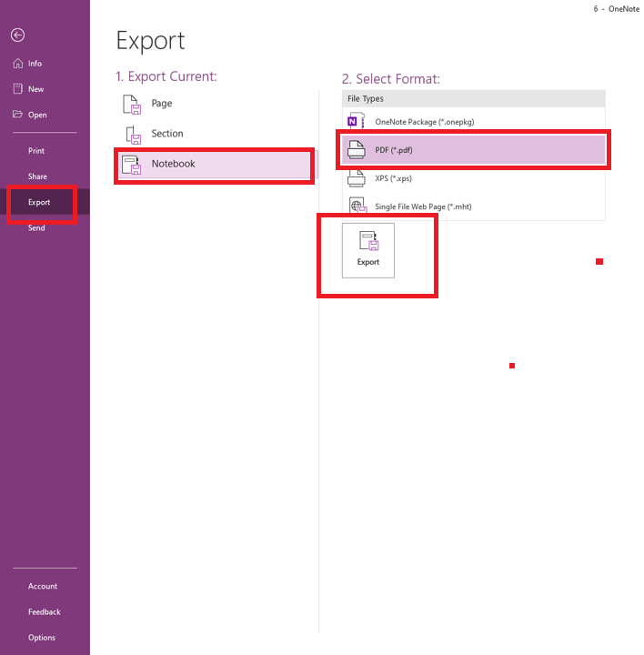
Task: Open OneNote Options
Action: pyautogui.click(x=45, y=638)
